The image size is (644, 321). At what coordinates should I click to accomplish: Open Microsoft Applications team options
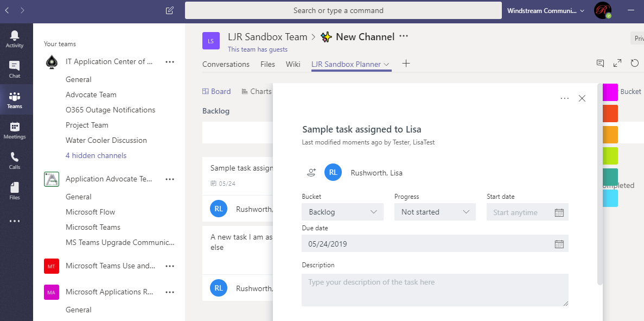tap(170, 292)
